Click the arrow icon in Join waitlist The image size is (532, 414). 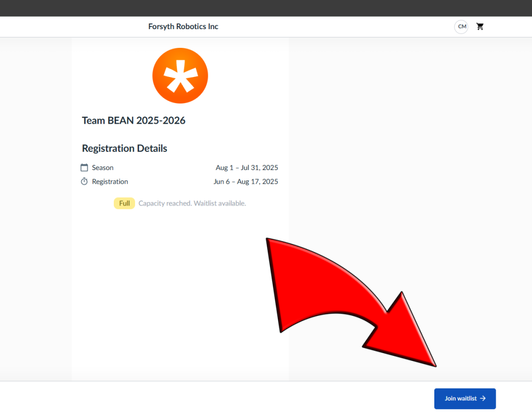coord(483,398)
